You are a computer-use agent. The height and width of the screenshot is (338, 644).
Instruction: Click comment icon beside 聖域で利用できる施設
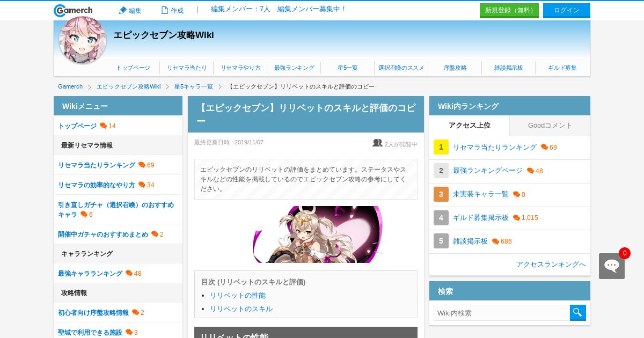(x=129, y=333)
